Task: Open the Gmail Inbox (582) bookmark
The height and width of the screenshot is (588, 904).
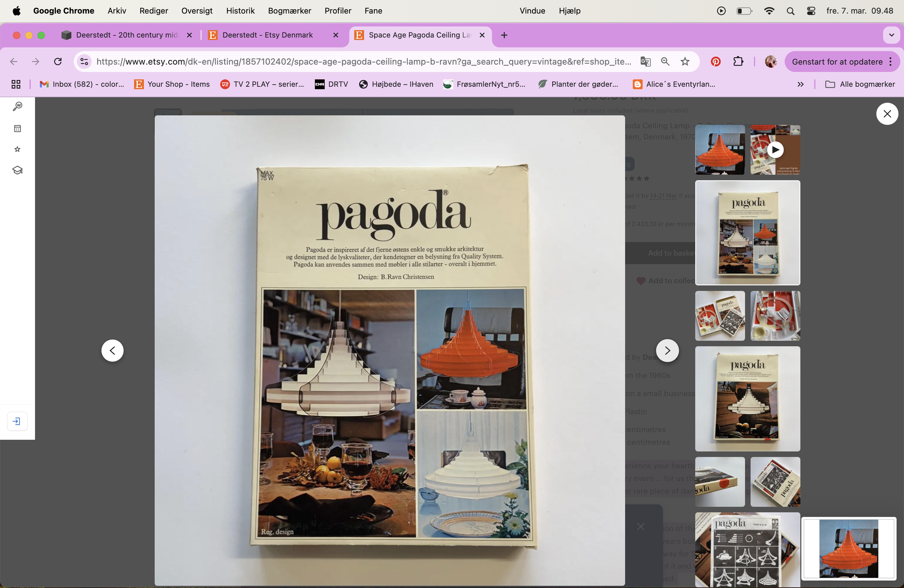Action: click(x=82, y=84)
